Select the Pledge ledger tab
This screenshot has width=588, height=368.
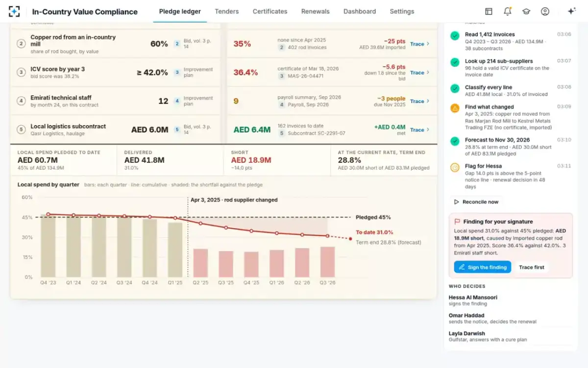pyautogui.click(x=180, y=11)
